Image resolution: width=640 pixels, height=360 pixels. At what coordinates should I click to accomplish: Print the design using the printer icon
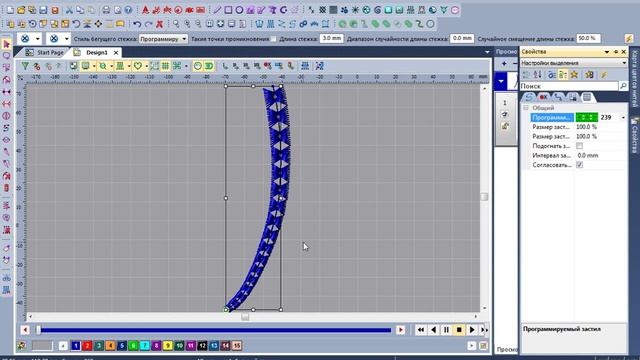106,9
